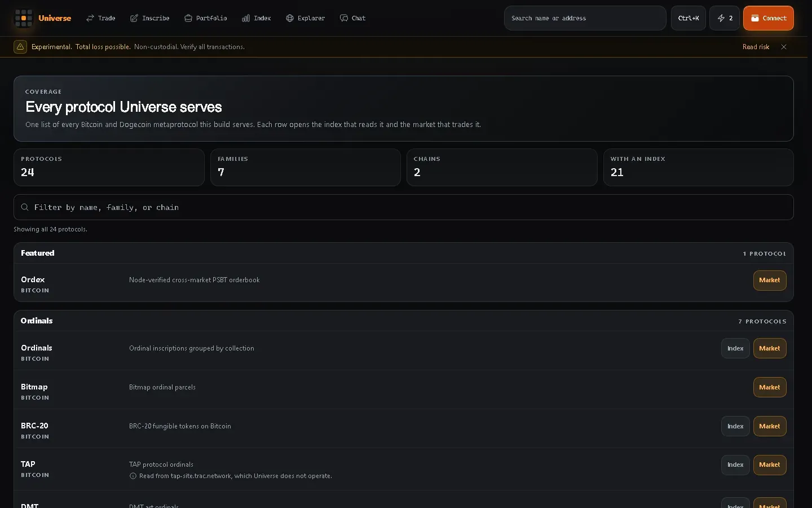Viewport: 812px width, 508px height.
Task: Click the Chat bubble icon
Action: 344,18
